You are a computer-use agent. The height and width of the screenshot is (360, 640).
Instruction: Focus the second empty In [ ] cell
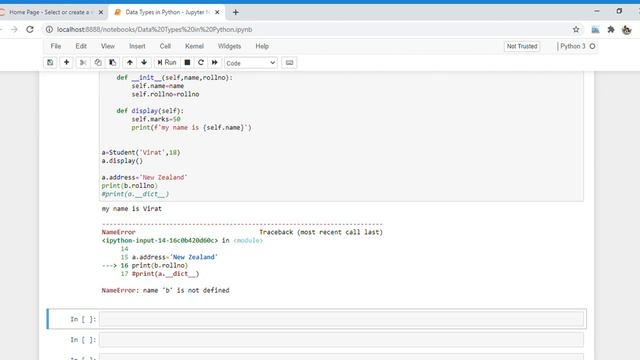coord(341,340)
